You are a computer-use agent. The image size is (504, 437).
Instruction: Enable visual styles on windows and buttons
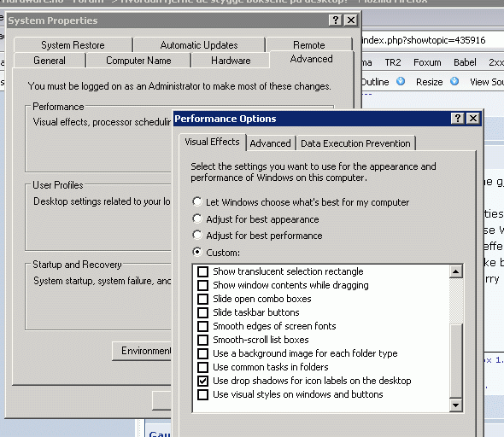tap(202, 394)
